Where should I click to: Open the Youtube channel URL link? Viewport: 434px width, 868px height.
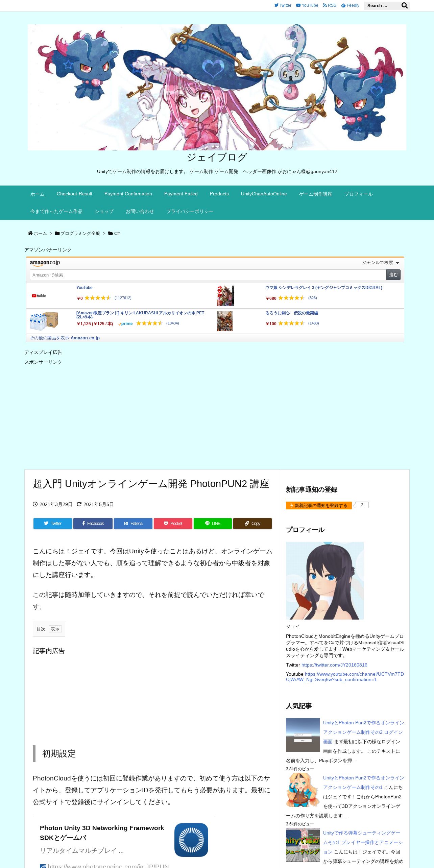(345, 677)
